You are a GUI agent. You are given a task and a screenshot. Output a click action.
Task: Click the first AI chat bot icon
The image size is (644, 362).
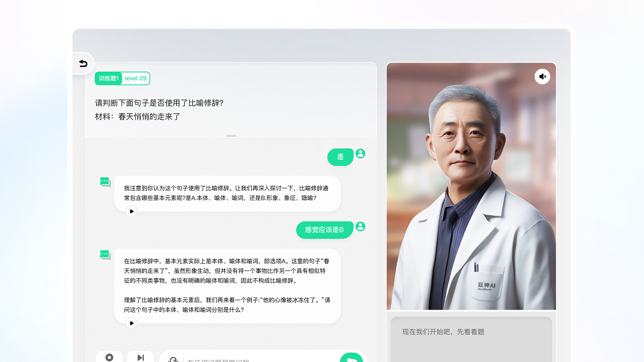coord(105,182)
